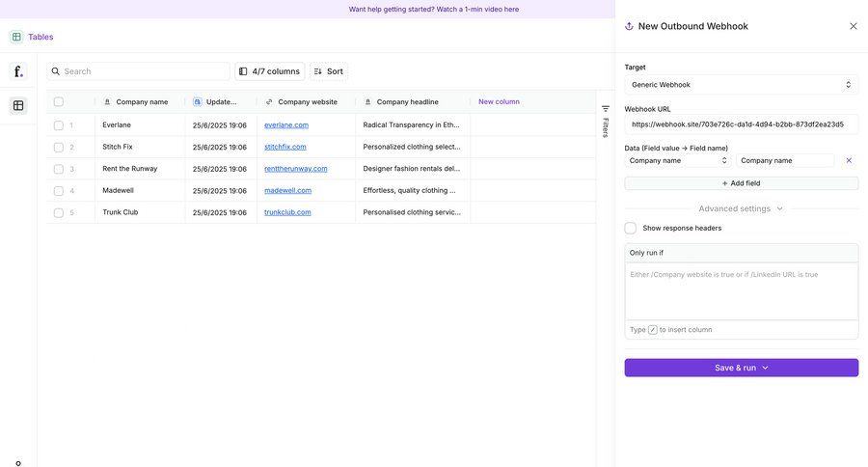Remove the Company name data field

coord(849,161)
